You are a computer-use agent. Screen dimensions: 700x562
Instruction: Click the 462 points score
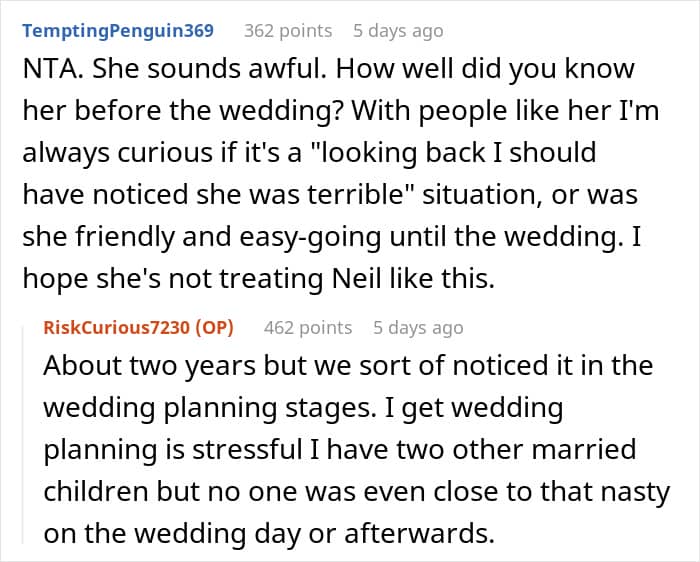point(307,327)
